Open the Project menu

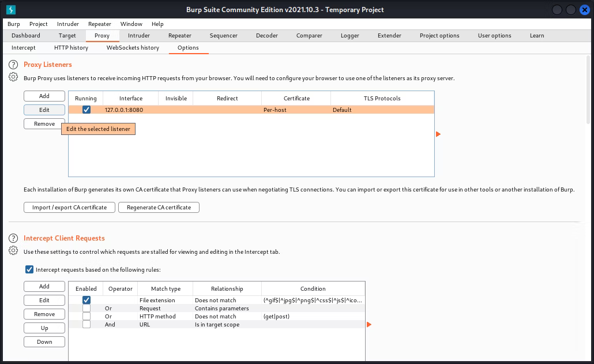(39, 24)
